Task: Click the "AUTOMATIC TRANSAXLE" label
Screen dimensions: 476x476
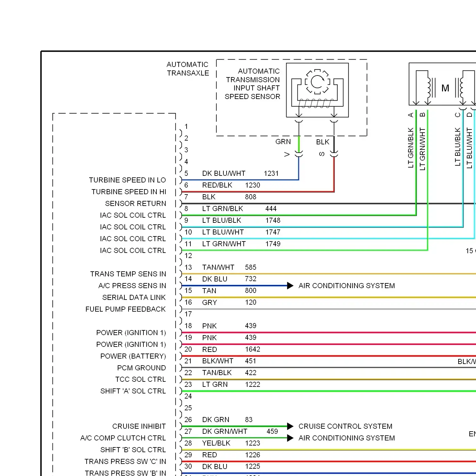Action: click(x=188, y=69)
